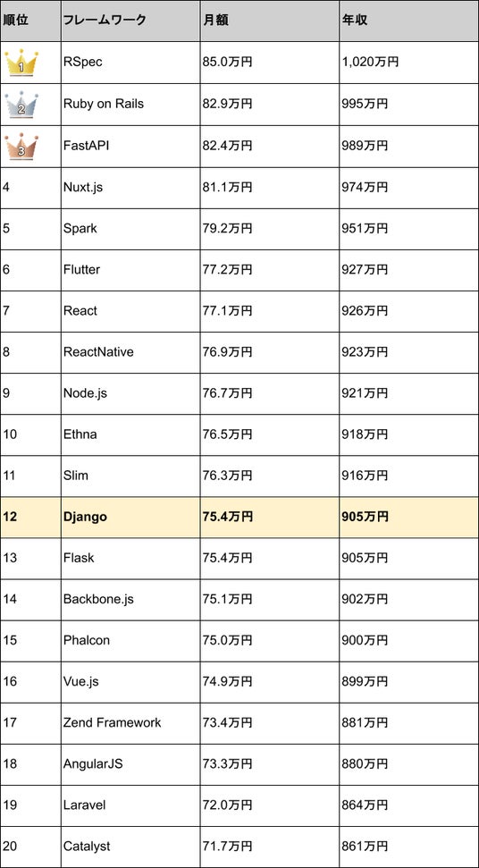Select the FastAPI framework name
The image size is (479, 868).
pyautogui.click(x=82, y=145)
